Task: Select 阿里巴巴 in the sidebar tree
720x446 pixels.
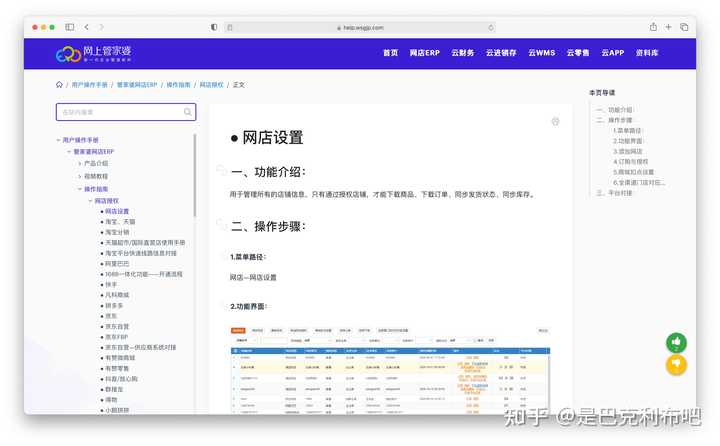Action: pyautogui.click(x=117, y=264)
